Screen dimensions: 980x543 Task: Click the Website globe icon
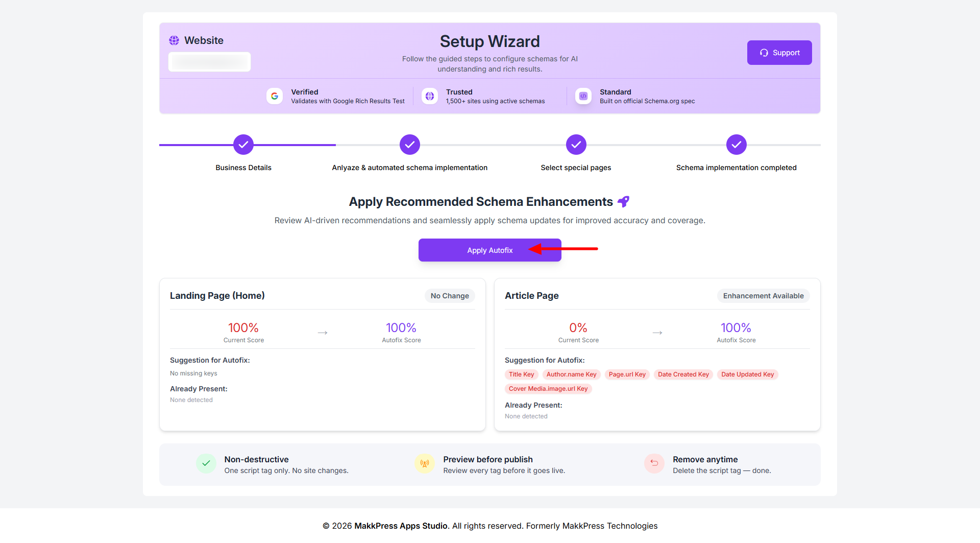coord(174,40)
